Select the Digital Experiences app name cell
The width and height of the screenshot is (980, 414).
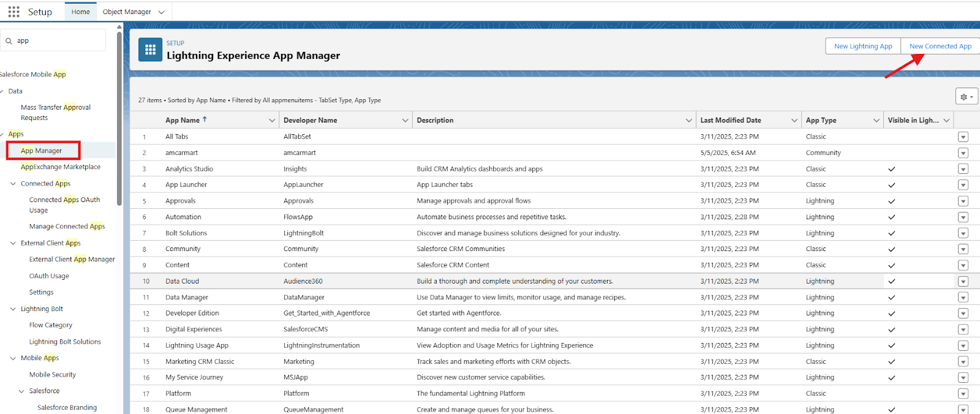tap(194, 329)
